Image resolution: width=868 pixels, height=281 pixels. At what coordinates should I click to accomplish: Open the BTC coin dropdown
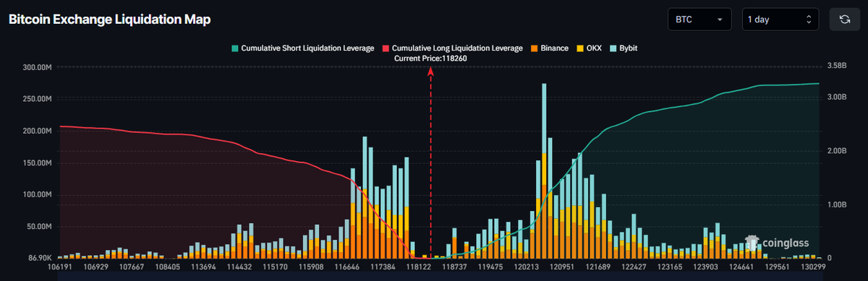point(699,20)
